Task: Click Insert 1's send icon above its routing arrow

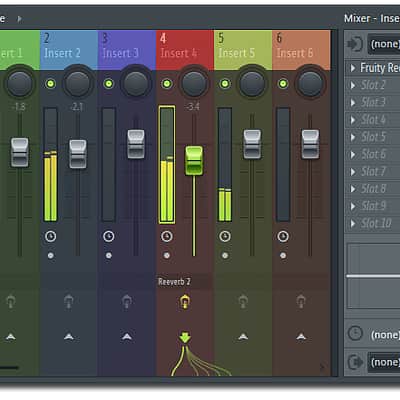Action: (11, 302)
